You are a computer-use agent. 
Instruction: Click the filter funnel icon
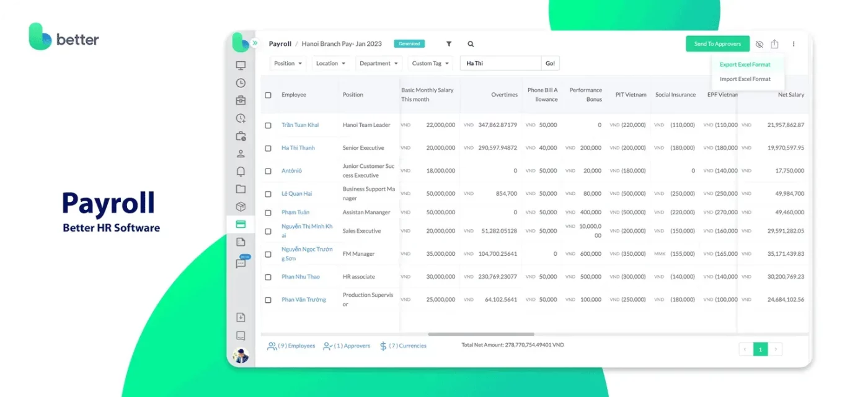449,44
